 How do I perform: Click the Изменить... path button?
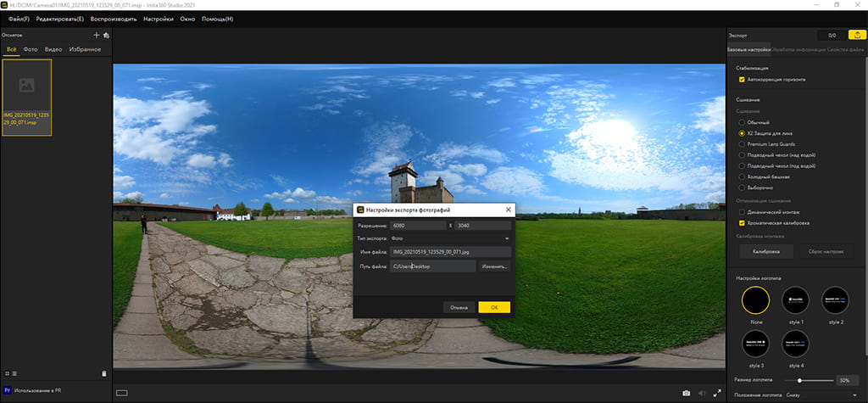point(495,266)
